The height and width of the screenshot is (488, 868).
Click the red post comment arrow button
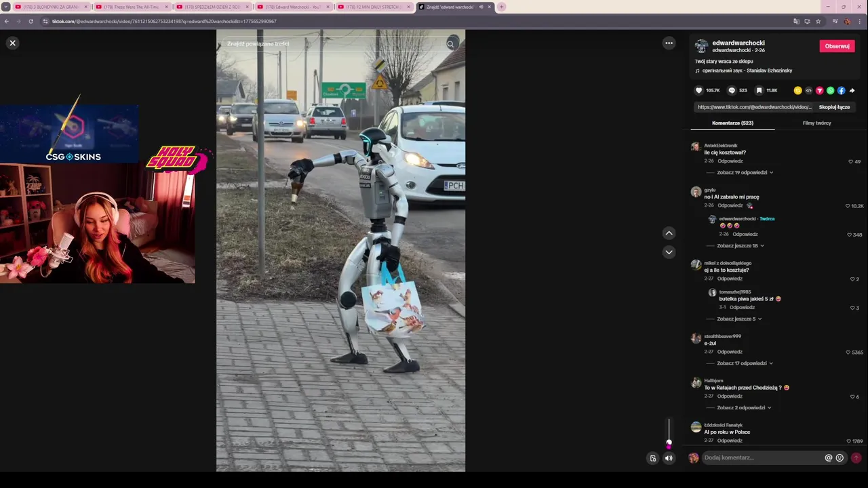(856, 458)
